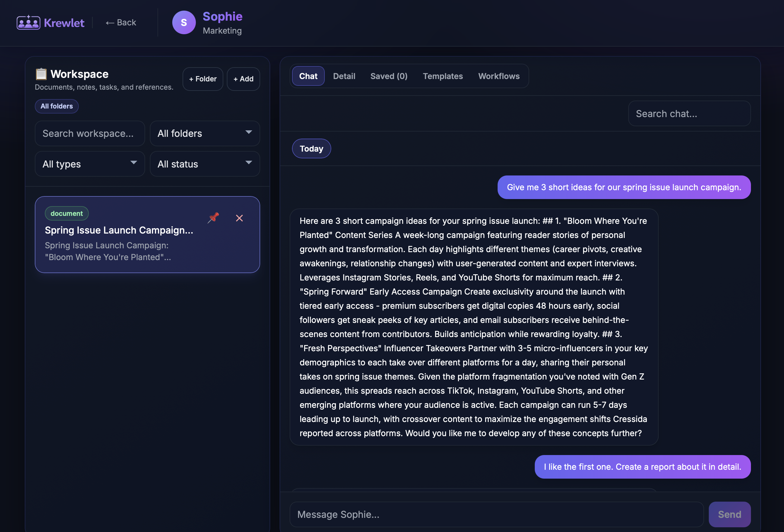Click the Krewlet logo icon
This screenshot has height=532, width=784.
pos(28,22)
